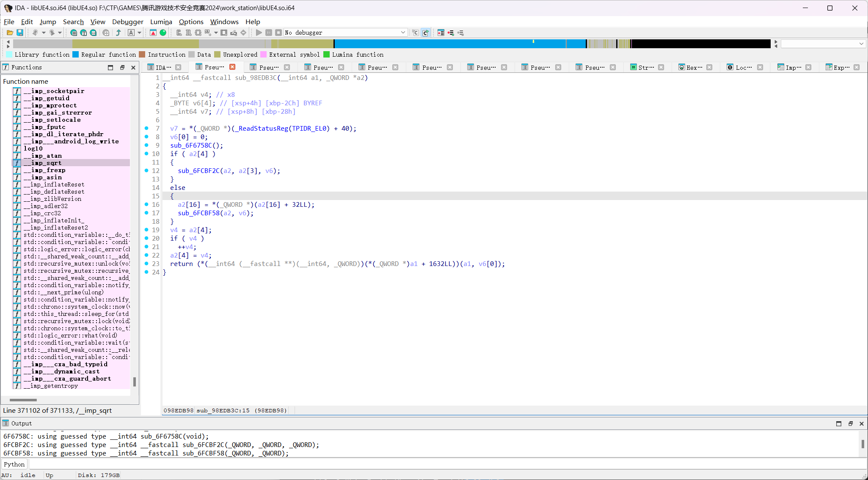The image size is (868, 480).
Task: Open the forward-history dropdown arrow
Action: click(60, 33)
